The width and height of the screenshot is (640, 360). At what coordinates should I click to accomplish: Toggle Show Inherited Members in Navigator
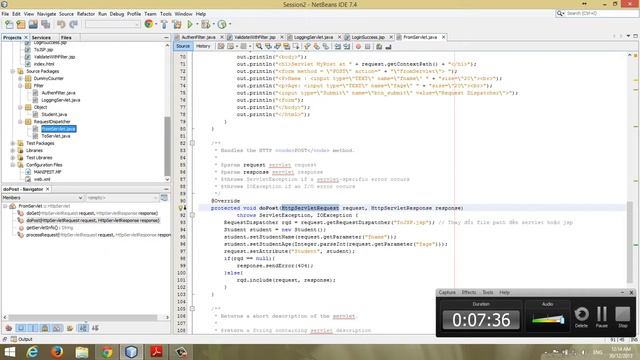pyautogui.click(x=9, y=328)
